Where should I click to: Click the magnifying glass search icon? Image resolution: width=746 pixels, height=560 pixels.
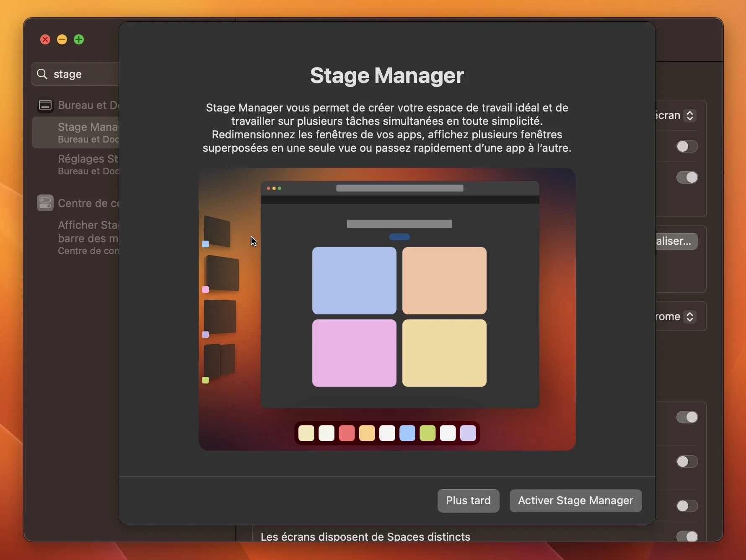(42, 74)
